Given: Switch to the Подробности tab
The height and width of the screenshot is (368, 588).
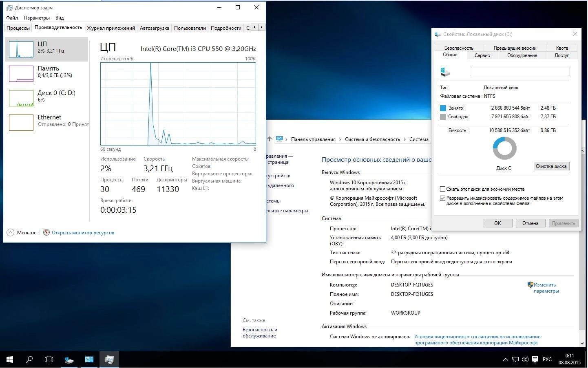Looking at the screenshot, I should 226,28.
